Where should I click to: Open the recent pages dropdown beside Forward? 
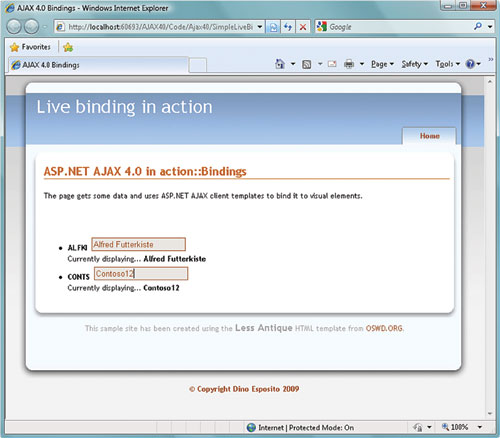45,27
